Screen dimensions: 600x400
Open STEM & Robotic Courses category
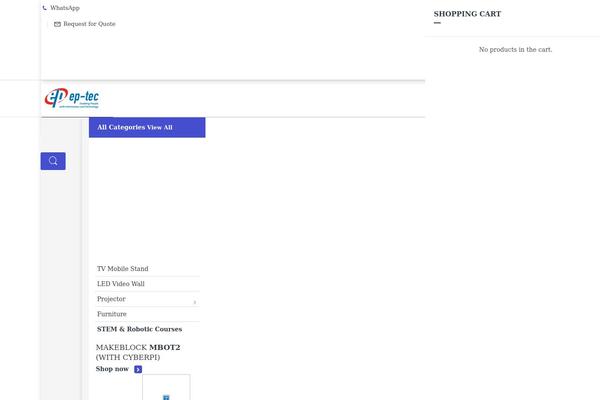[139, 329]
